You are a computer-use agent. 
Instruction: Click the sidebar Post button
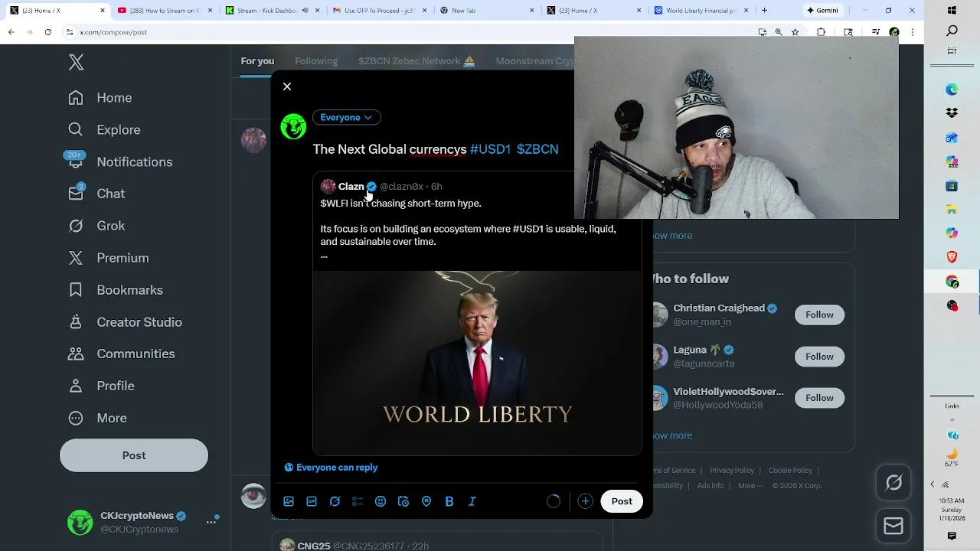coord(134,455)
